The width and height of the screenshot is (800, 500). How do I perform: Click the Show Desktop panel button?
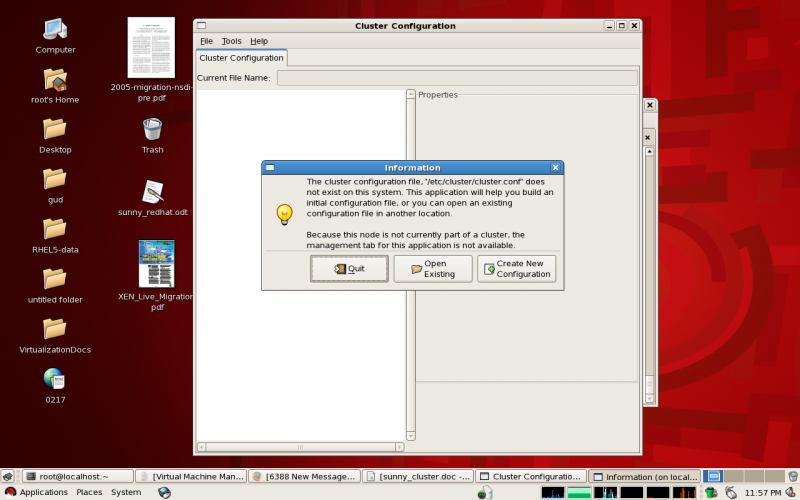tap(7, 477)
